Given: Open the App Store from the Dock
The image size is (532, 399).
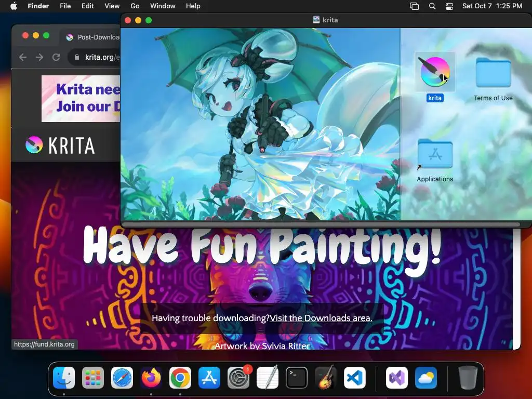Looking at the screenshot, I should (x=209, y=378).
